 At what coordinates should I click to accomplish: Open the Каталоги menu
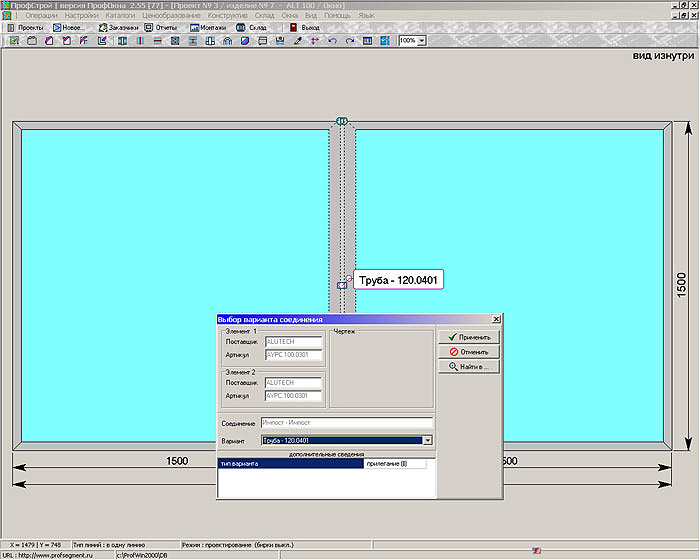point(121,17)
